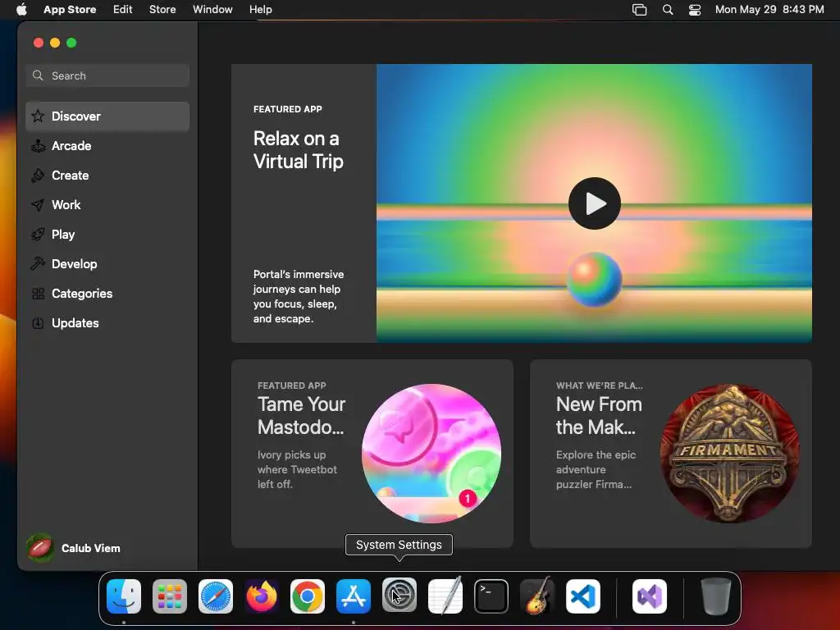Launch Visual Studio Code from the Dock
The height and width of the screenshot is (630, 840).
coord(583,596)
